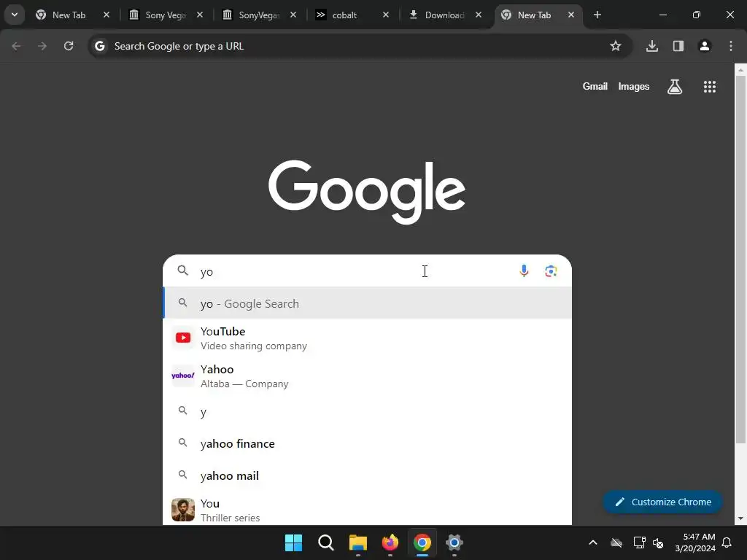Image resolution: width=747 pixels, height=560 pixels.
Task: Open Search Labs flask icon
Action: click(x=675, y=87)
